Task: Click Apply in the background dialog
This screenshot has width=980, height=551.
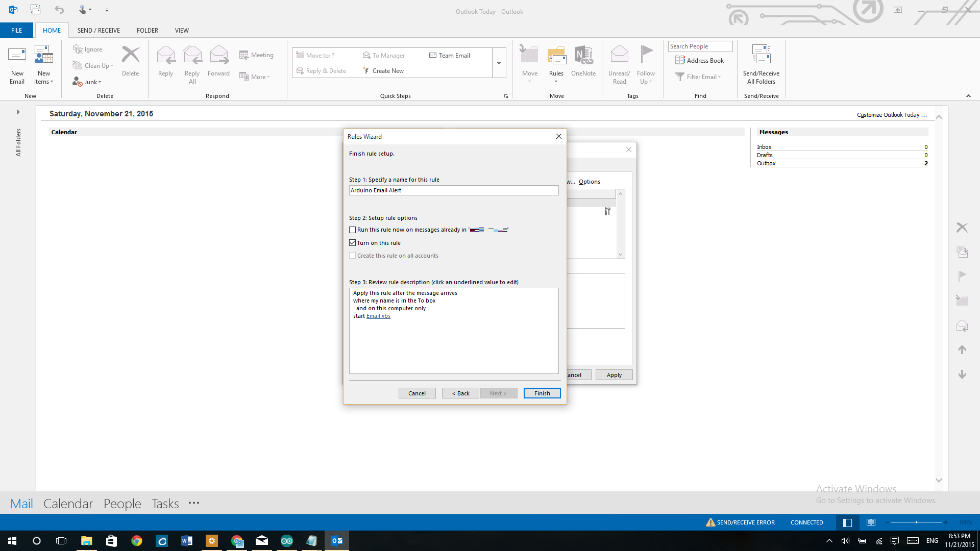Action: [x=614, y=375]
